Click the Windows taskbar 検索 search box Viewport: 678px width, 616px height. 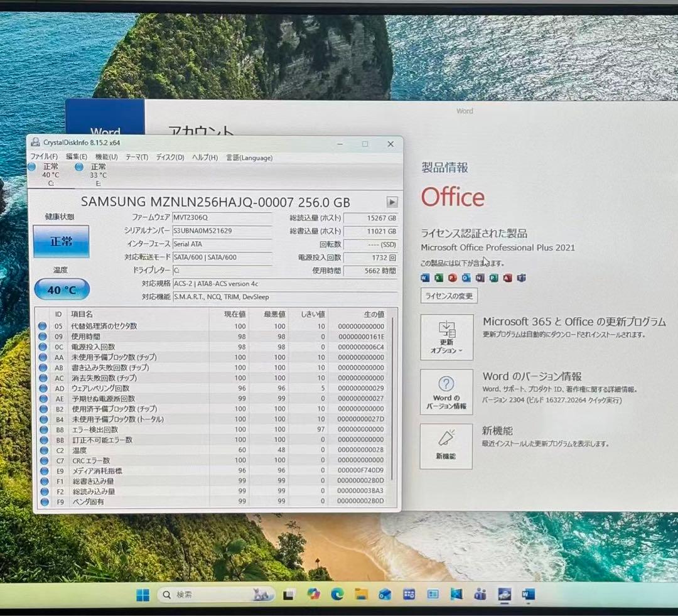215,595
